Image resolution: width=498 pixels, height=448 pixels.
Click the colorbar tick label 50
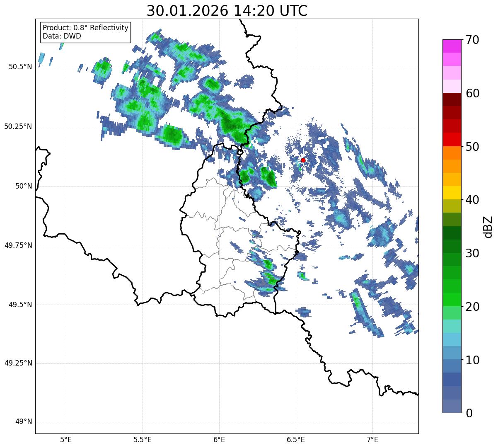pyautogui.click(x=472, y=147)
